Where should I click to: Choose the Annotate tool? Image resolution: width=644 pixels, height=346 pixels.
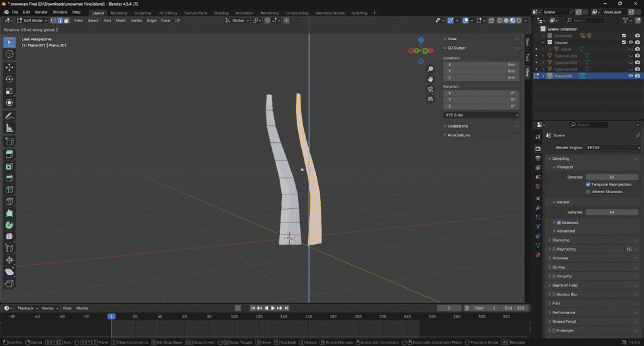[9, 116]
